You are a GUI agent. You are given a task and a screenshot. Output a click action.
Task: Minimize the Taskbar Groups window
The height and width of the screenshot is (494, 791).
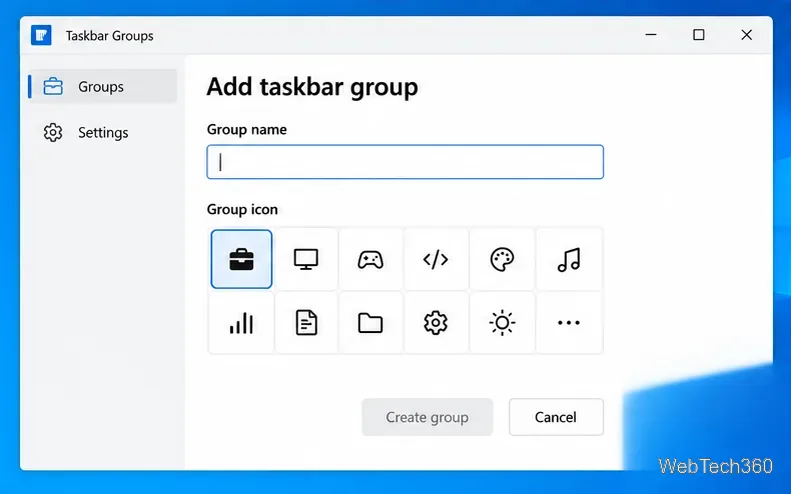tap(651, 35)
